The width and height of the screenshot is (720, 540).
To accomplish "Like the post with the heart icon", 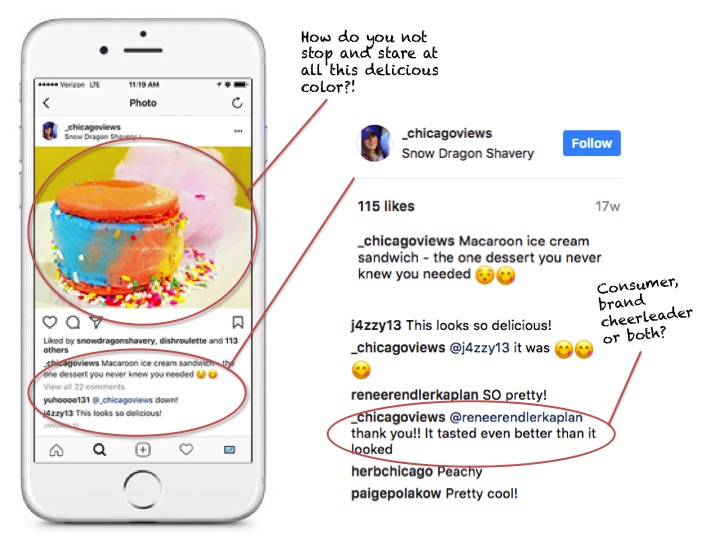I will [50, 322].
